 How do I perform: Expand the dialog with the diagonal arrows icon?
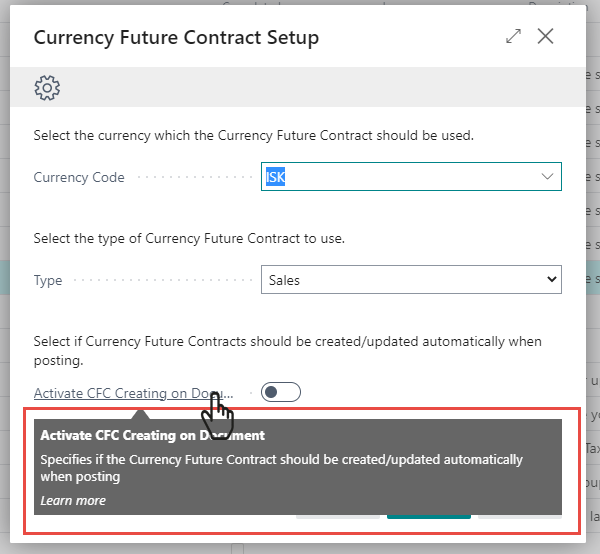pos(514,36)
